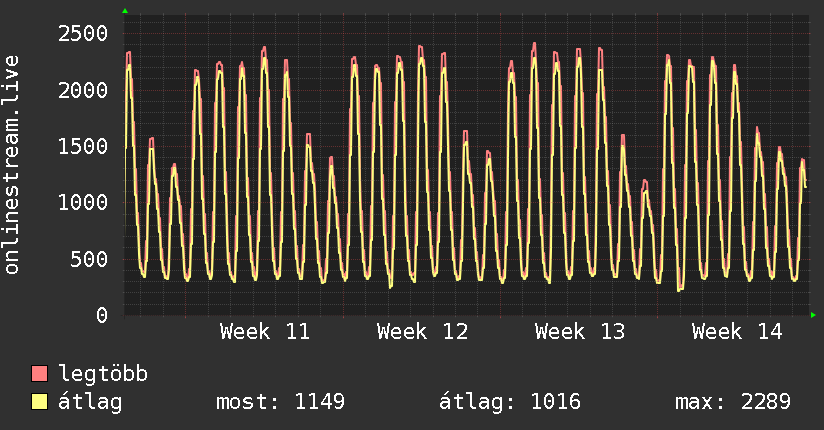Select the átlag legend label
The height and width of the screenshot is (430, 824).
pyautogui.click(x=90, y=402)
